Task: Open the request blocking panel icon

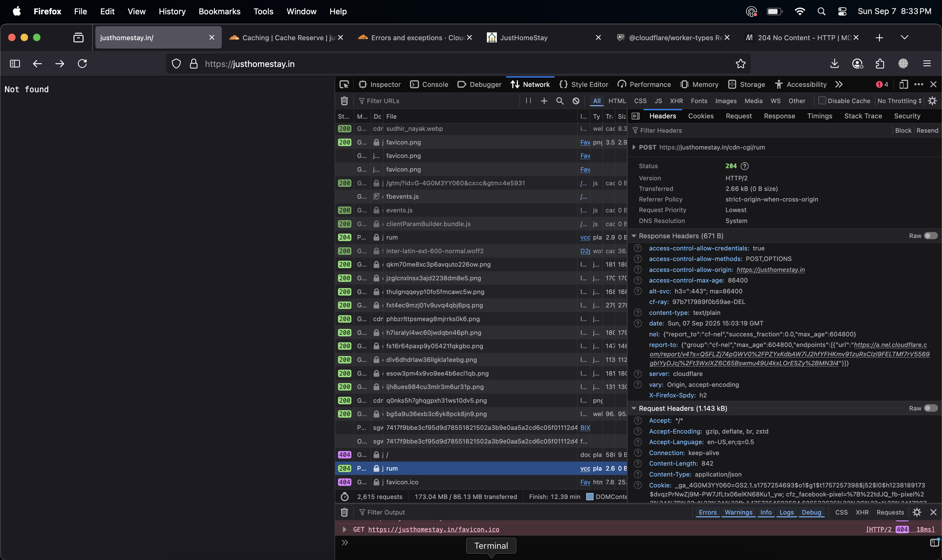Action: (576, 101)
